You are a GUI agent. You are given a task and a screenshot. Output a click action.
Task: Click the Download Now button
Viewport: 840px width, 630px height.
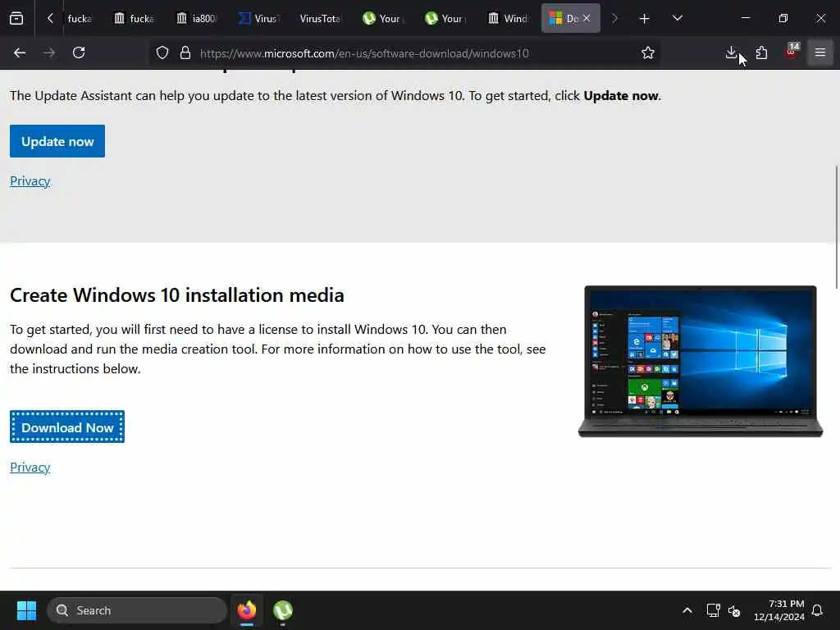[x=67, y=427]
